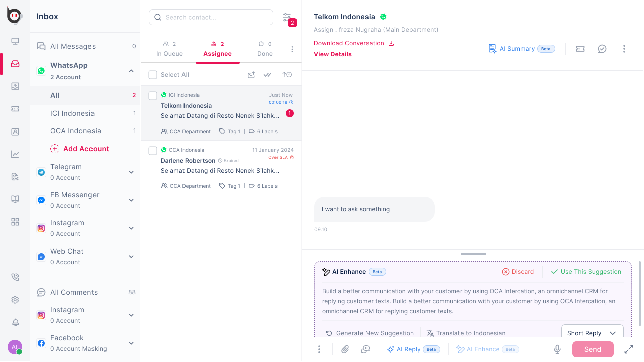
Task: Click the quick reply template icon
Action: pos(365,349)
